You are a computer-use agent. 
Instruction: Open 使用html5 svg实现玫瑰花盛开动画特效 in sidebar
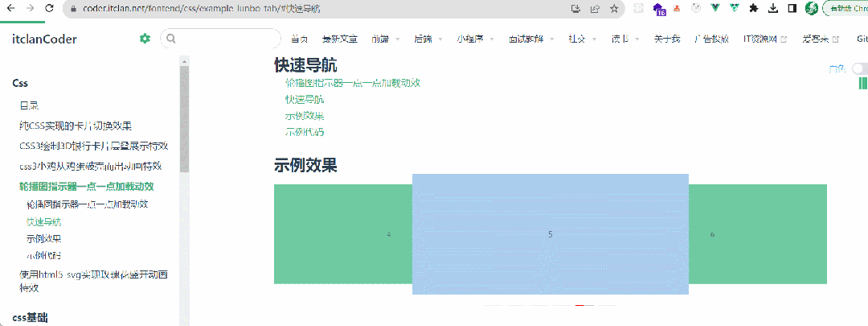(x=93, y=281)
